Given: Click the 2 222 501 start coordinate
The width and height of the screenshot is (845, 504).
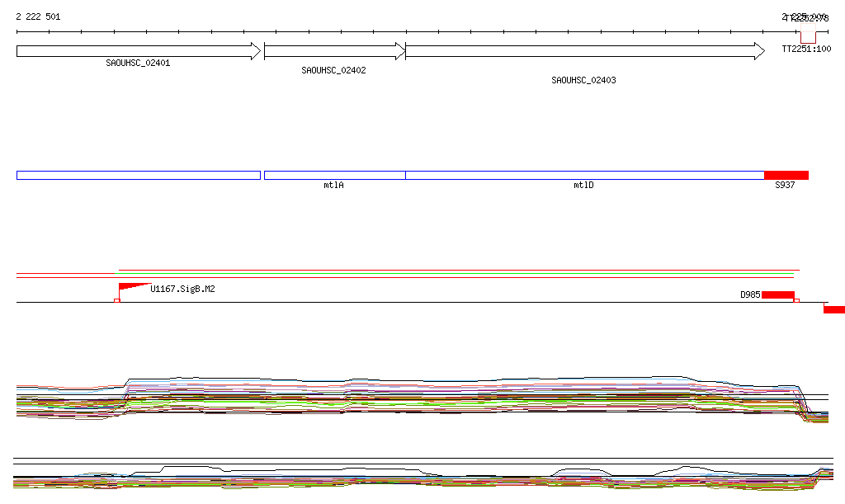Looking at the screenshot, I should click(38, 16).
